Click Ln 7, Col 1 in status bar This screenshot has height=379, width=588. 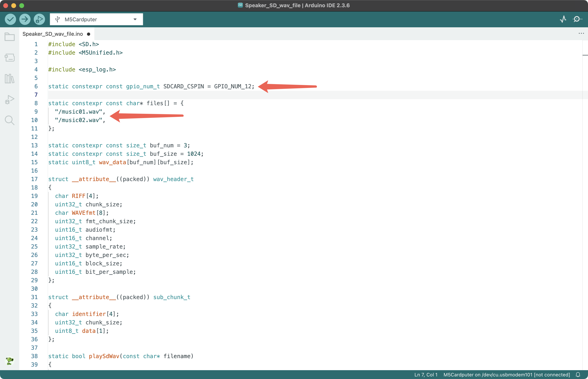pyautogui.click(x=426, y=375)
